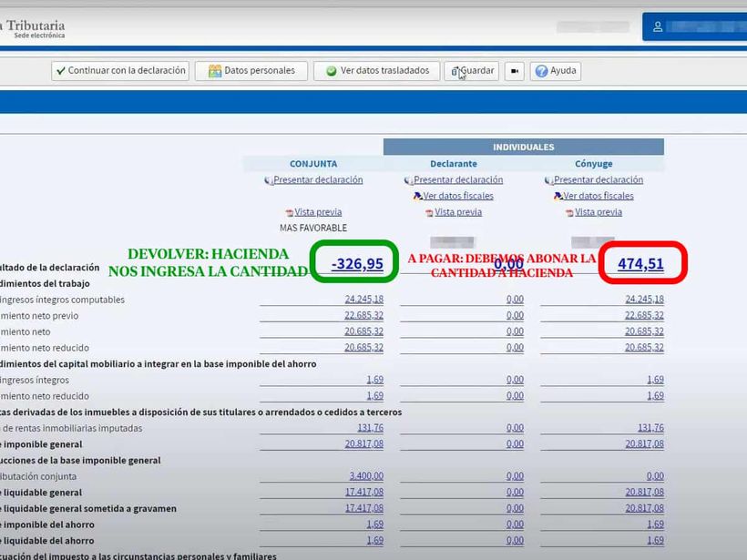Click the video camera icon button

[515, 71]
